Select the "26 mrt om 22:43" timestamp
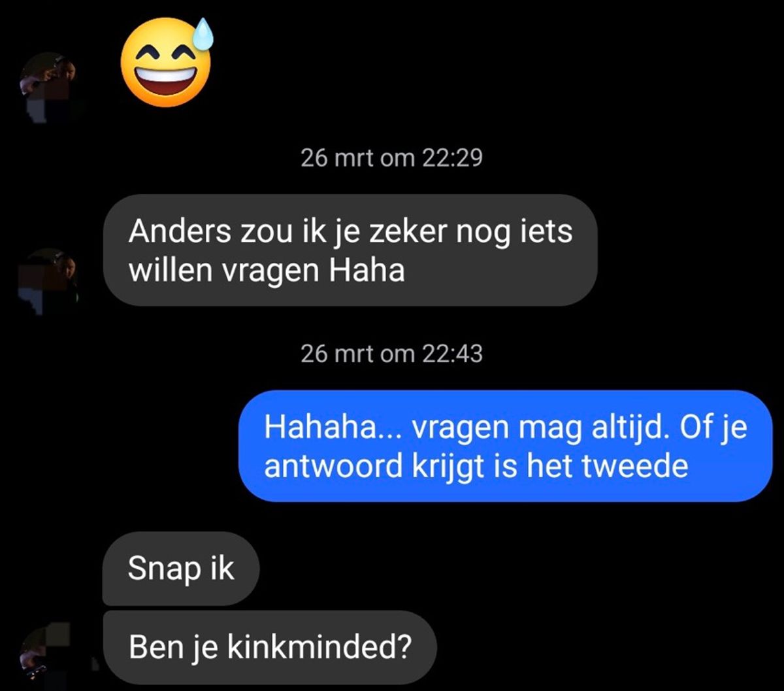The width and height of the screenshot is (784, 691). click(x=391, y=354)
